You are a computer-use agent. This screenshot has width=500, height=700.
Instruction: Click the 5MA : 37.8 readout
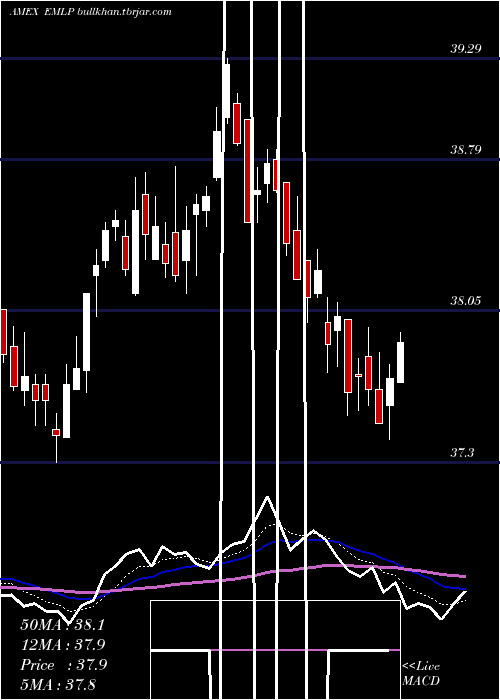point(58,684)
